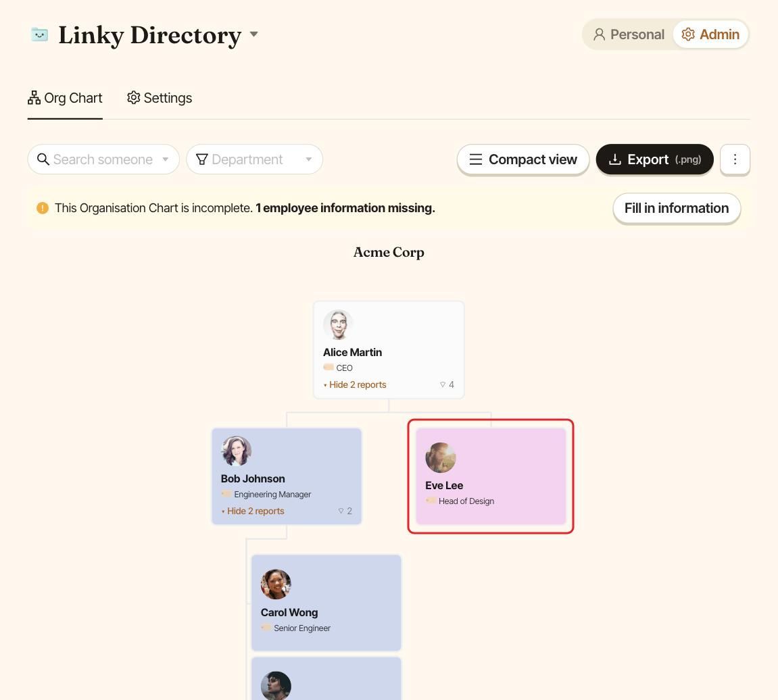Select Alice Martin's name
Viewport: 778px width, 700px height.
[352, 352]
